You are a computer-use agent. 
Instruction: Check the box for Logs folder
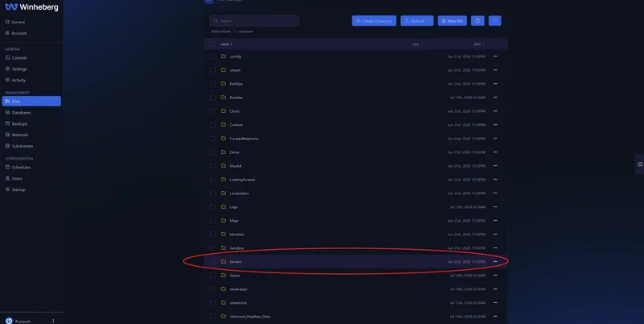point(213,207)
